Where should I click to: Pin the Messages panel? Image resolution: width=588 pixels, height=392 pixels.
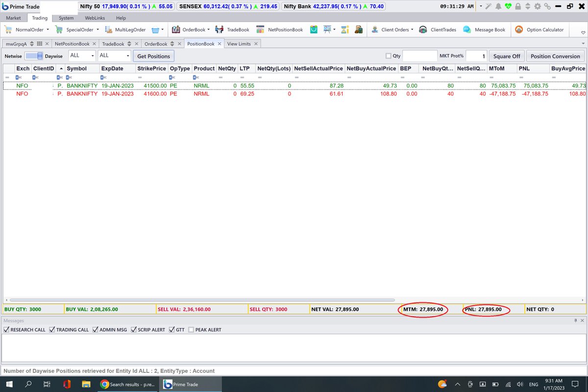coord(576,320)
